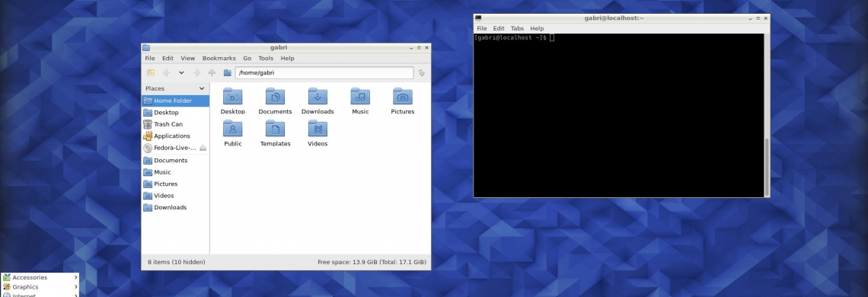Viewport: 868px width, 297px height.
Task: Open the Pictures folder icon in file view
Action: (403, 97)
